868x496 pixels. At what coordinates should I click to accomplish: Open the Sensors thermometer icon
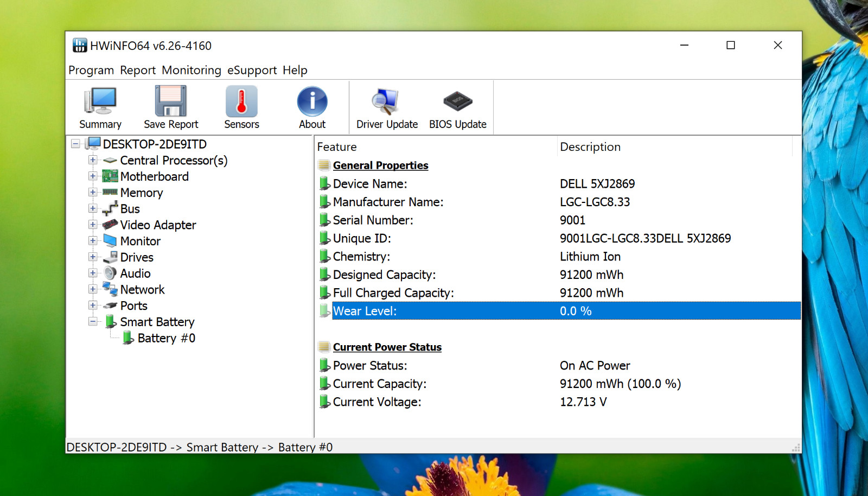(242, 101)
